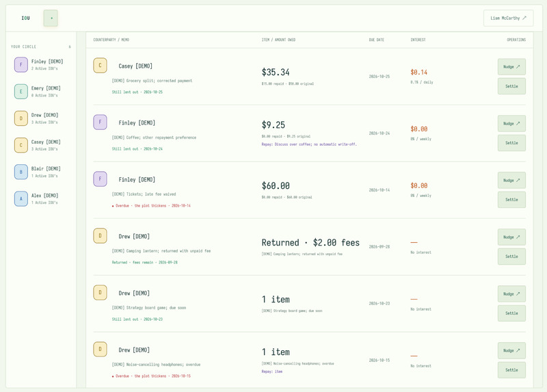Click the F avatar in the Coffee row

[x=100, y=122]
